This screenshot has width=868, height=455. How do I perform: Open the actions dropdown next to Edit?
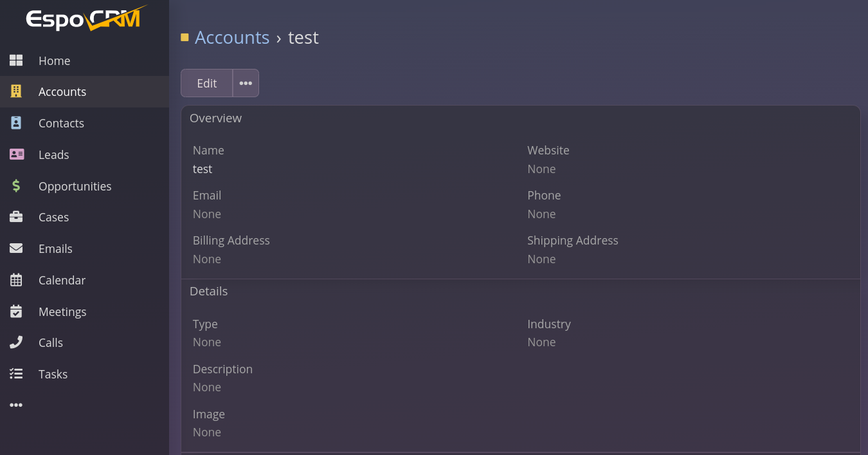246,83
